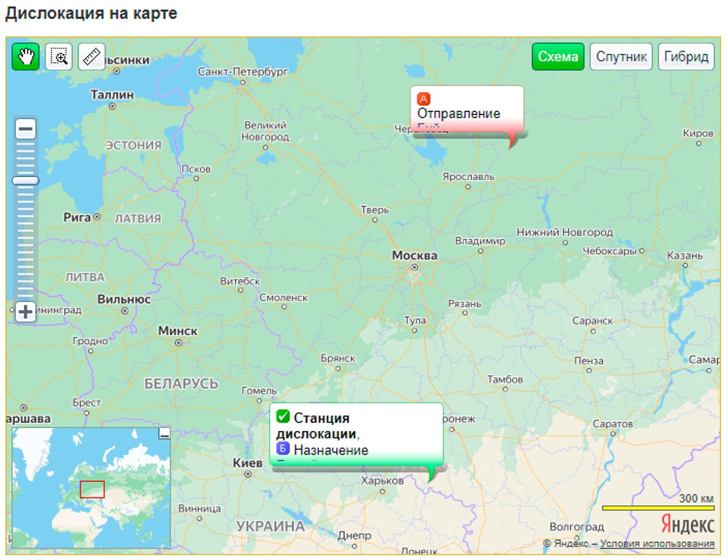Select the hand pan tool
This screenshot has height=560, width=728.
pyautogui.click(x=25, y=56)
